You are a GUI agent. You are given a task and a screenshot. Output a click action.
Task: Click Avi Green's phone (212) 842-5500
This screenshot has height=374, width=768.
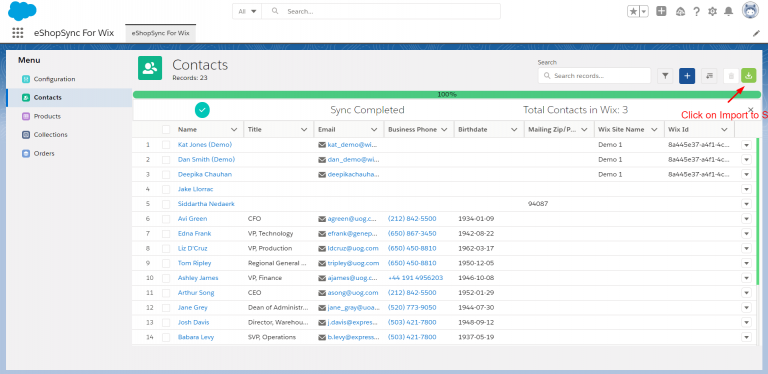coord(412,219)
